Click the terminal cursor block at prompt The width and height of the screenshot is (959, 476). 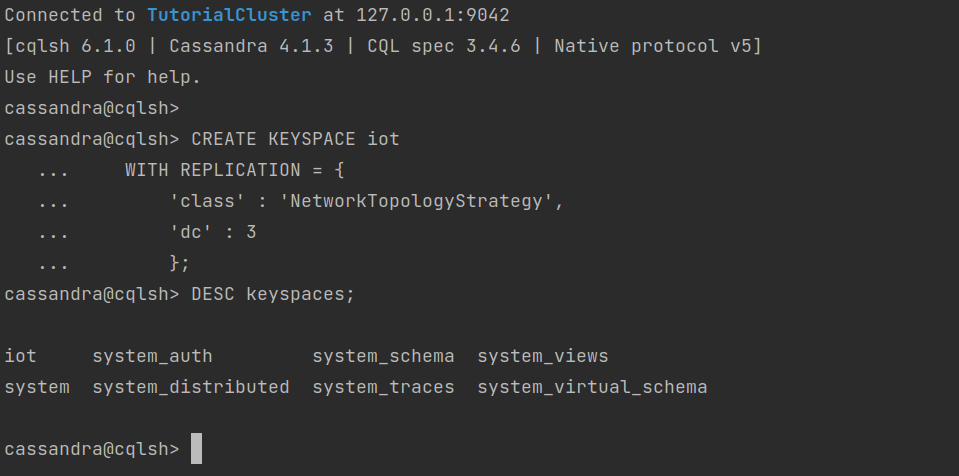196,448
